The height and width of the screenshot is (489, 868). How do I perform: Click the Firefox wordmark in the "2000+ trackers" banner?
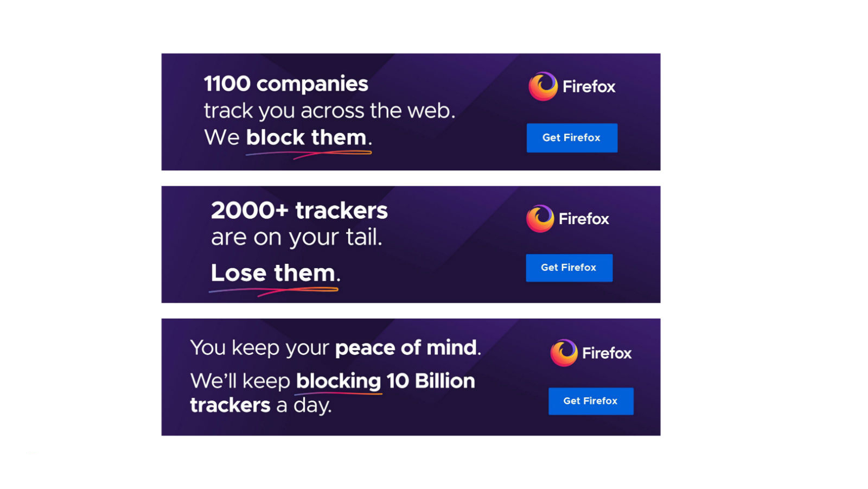(584, 219)
